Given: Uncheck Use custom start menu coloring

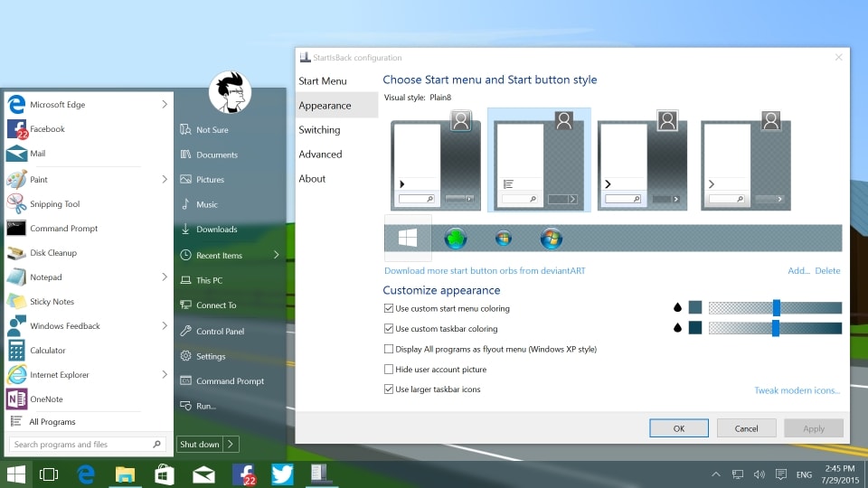Looking at the screenshot, I should [389, 308].
